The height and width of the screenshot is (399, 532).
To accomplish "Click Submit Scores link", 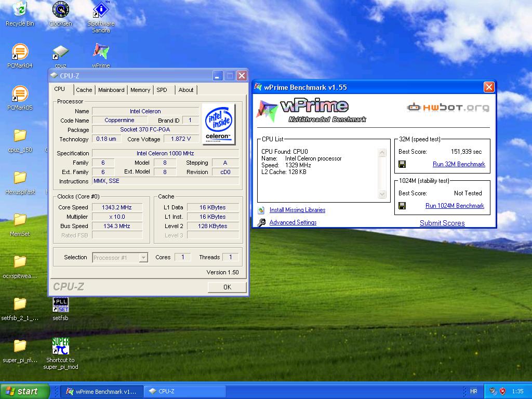I will pyautogui.click(x=442, y=223).
